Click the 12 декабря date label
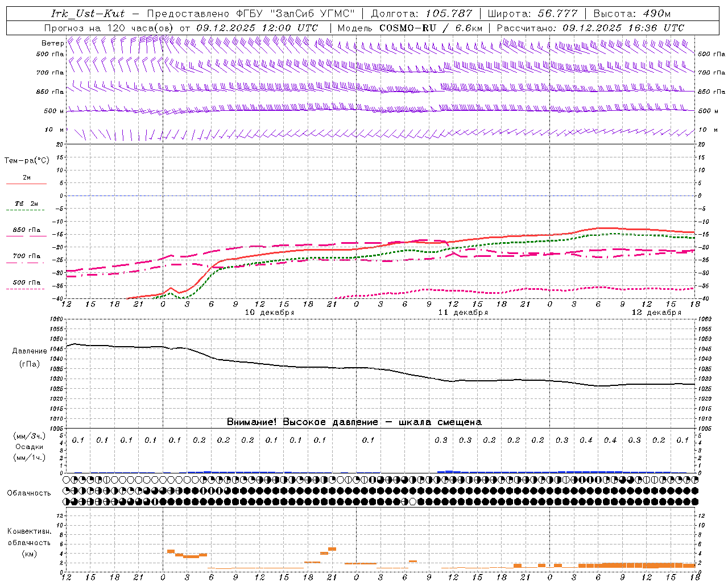This screenshot has width=728, height=582. 656,313
